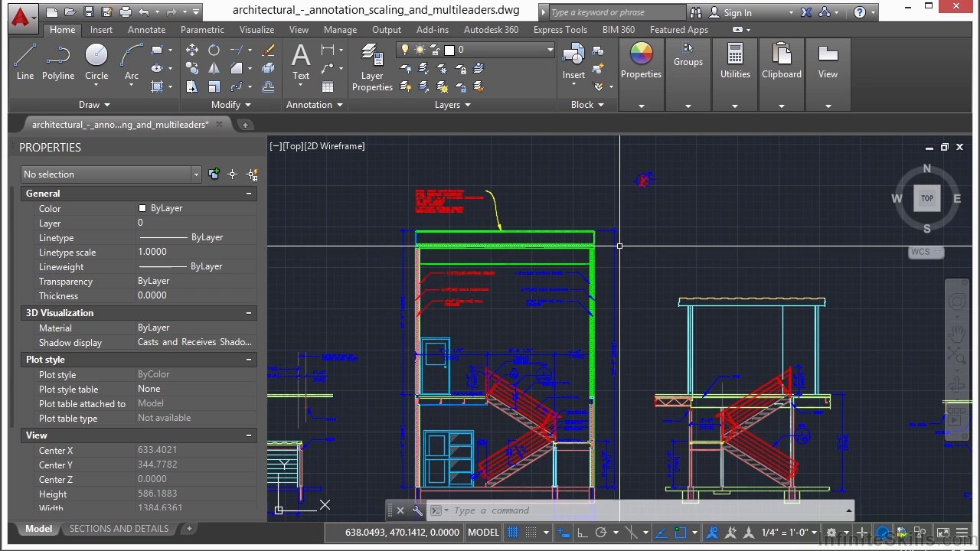Open the annotation scale 1/4" = 1'-0" dropdown
980x551 pixels.
tap(789, 532)
